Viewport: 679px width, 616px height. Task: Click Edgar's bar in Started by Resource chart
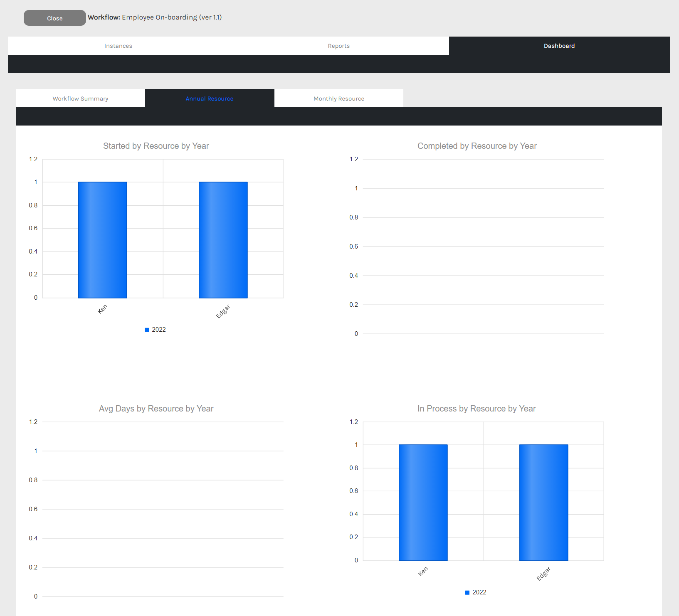pyautogui.click(x=223, y=240)
